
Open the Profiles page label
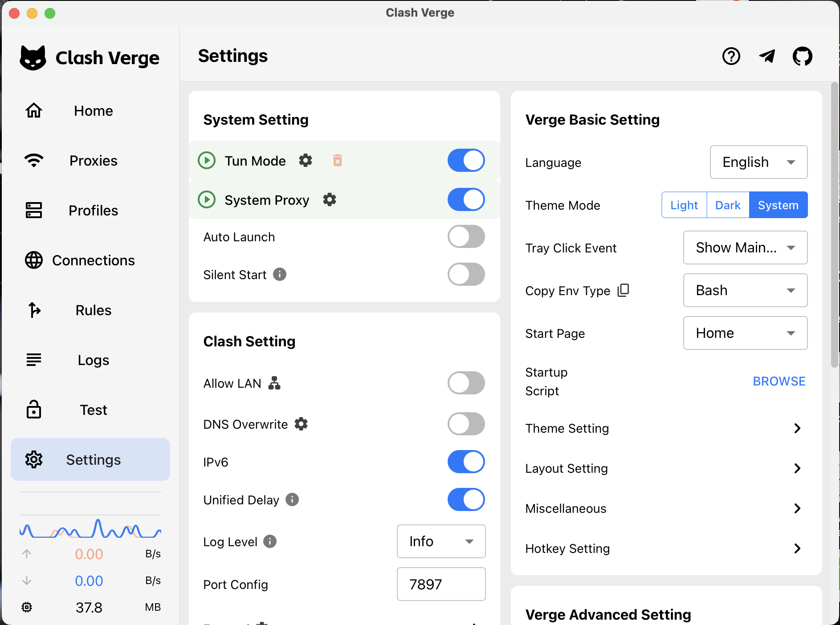click(x=94, y=211)
